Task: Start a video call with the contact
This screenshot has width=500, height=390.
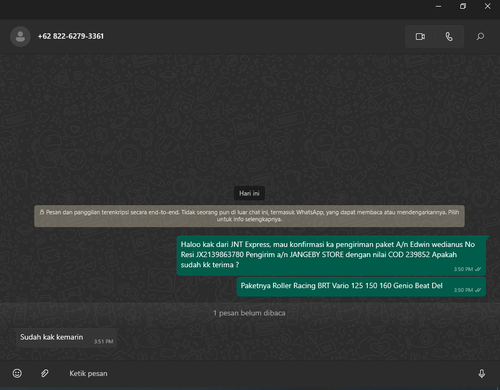Action: coord(420,36)
